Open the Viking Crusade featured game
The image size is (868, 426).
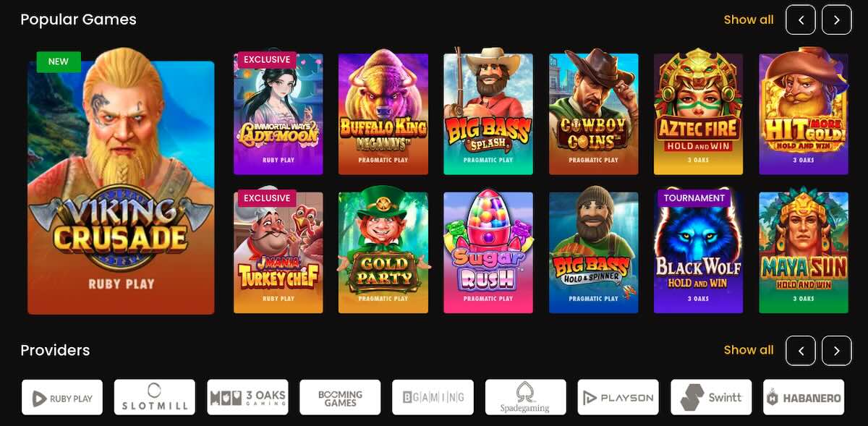(121, 188)
